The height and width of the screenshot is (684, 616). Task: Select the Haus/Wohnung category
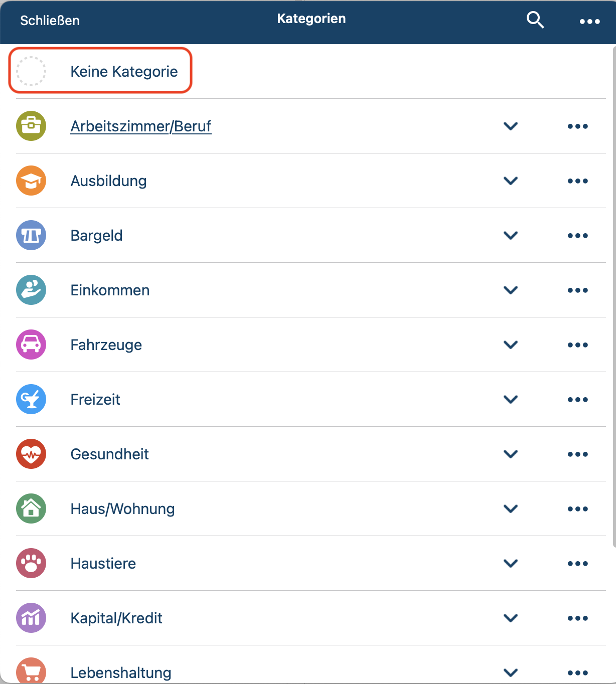click(x=123, y=509)
